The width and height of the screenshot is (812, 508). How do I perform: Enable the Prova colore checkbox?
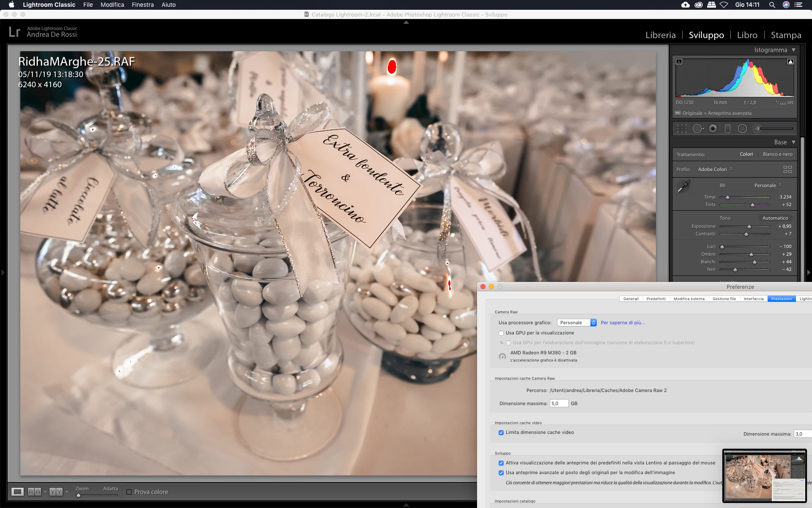tap(129, 492)
